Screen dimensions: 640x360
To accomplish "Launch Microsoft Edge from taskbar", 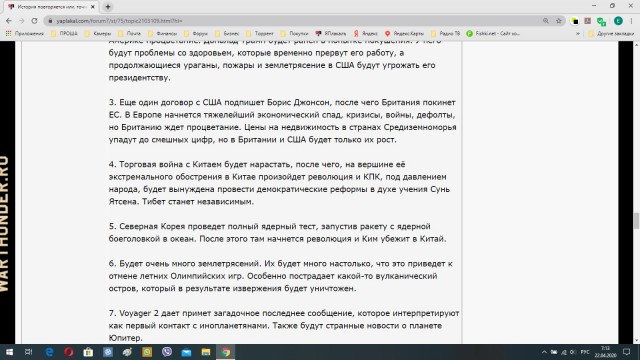I will click(49, 352).
